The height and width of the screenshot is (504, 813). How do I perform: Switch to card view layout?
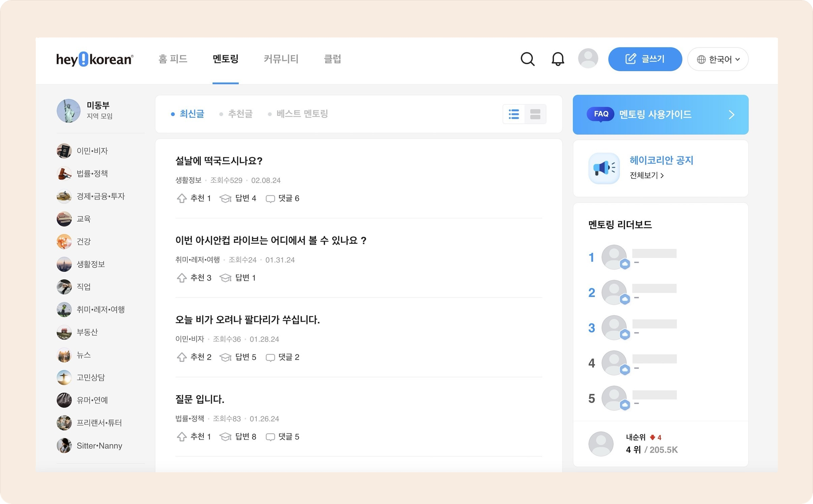[535, 114]
